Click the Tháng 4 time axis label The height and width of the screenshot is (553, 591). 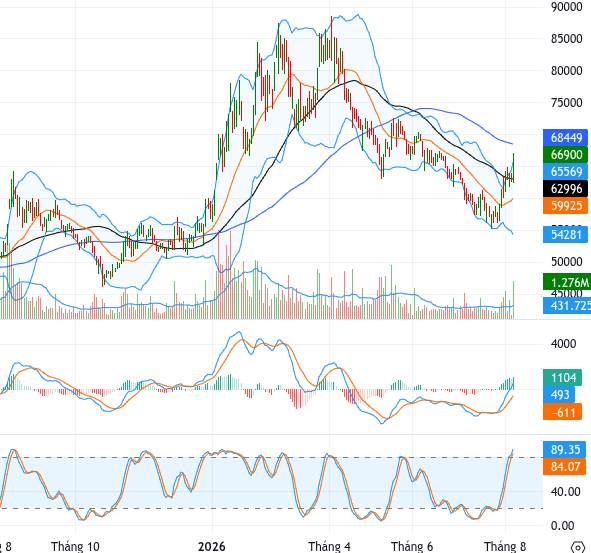pyautogui.click(x=329, y=546)
